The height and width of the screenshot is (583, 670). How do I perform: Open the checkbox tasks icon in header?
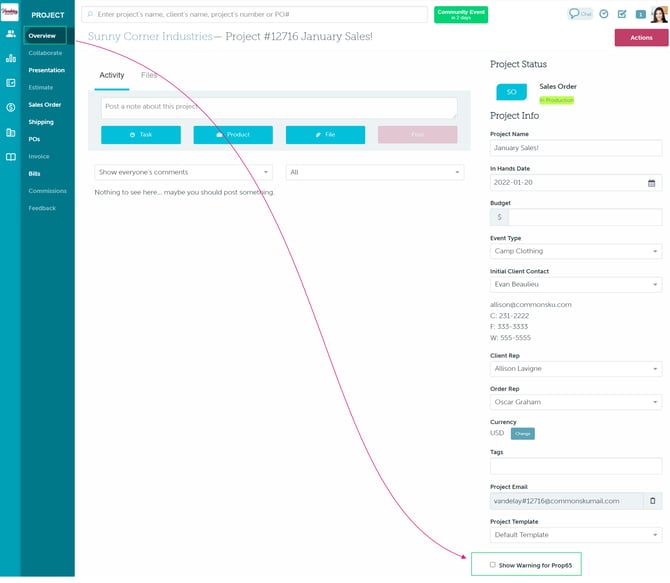(622, 14)
